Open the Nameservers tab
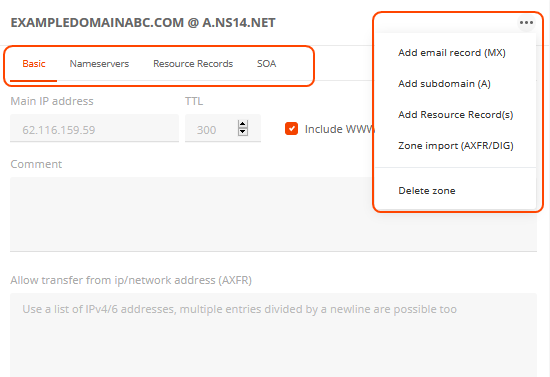This screenshot has width=550, height=377. (x=99, y=64)
